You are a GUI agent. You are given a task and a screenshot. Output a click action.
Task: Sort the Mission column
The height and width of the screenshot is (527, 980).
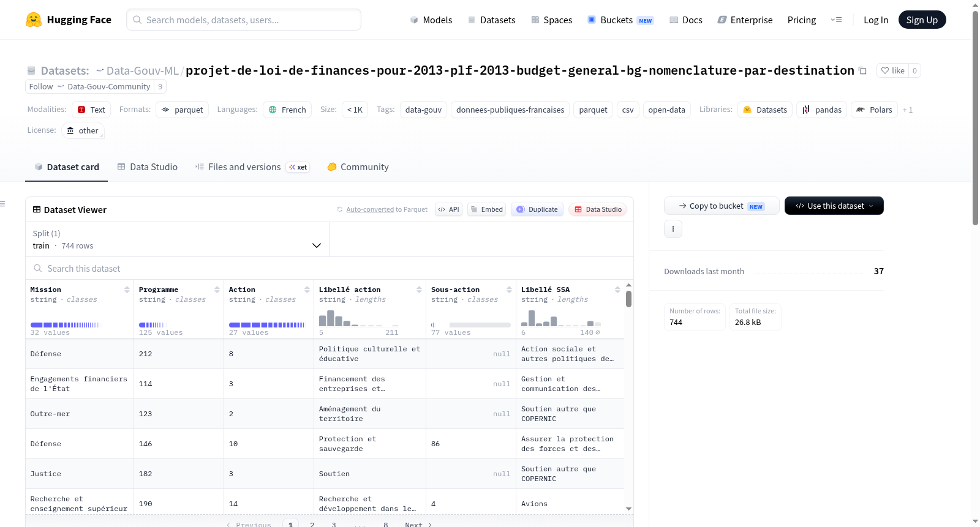[127, 290]
